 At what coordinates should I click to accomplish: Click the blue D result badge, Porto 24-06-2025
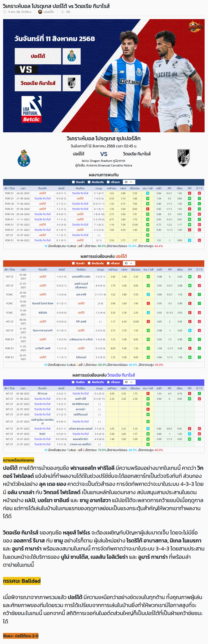148,294
